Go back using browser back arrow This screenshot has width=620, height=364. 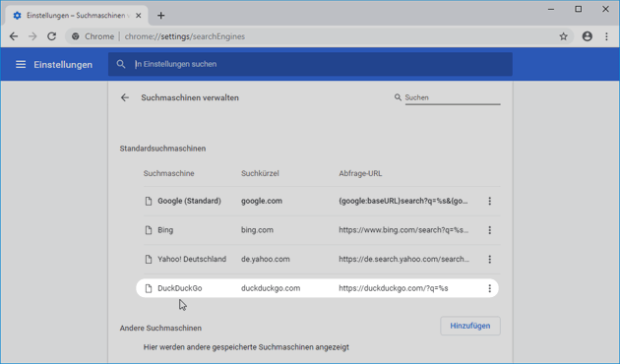click(14, 36)
